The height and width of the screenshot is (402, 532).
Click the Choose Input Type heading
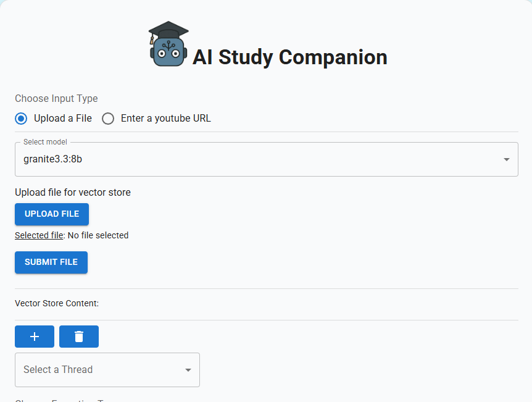(x=56, y=98)
